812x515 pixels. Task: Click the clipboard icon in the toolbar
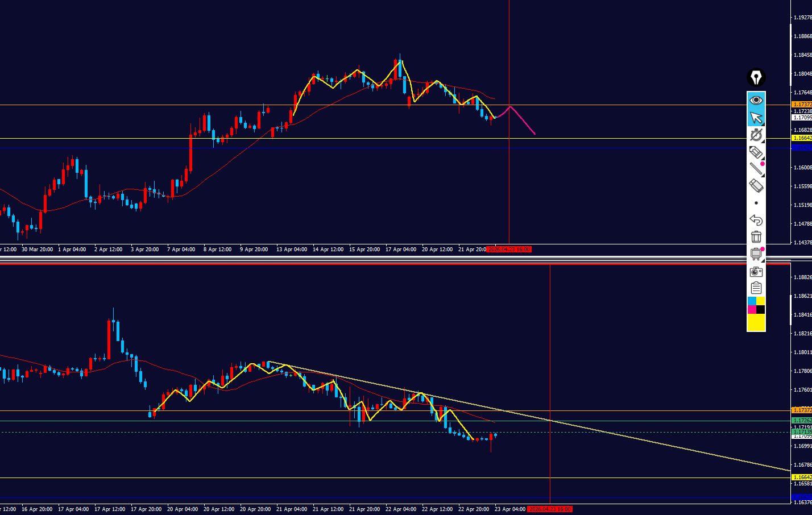(x=756, y=288)
